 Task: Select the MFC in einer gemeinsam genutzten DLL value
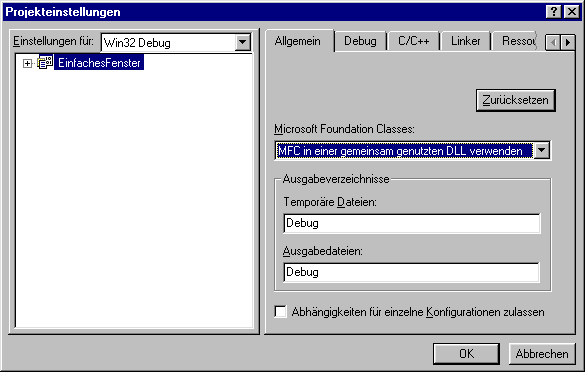(x=405, y=151)
